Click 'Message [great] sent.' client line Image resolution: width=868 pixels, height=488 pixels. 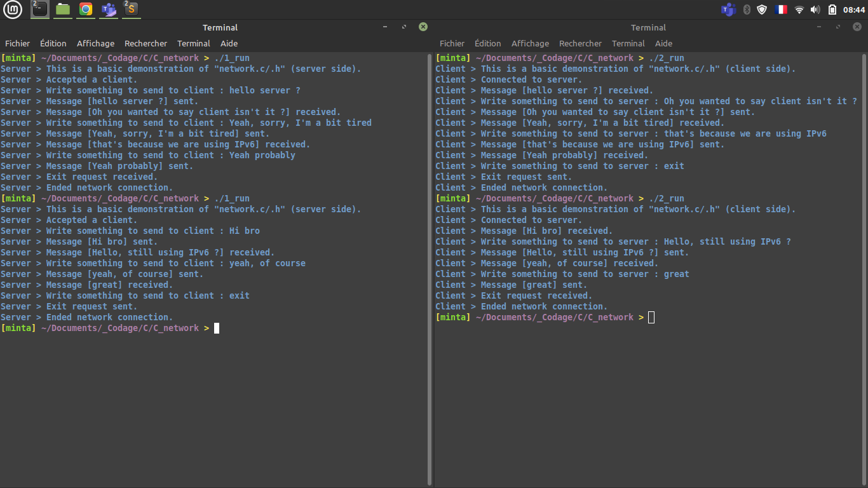(x=512, y=285)
